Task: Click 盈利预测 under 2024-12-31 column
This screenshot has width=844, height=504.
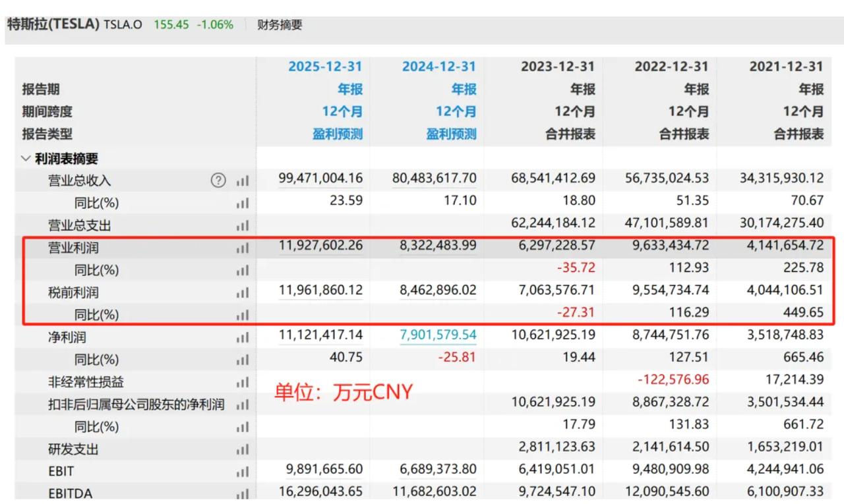Action: pos(451,134)
